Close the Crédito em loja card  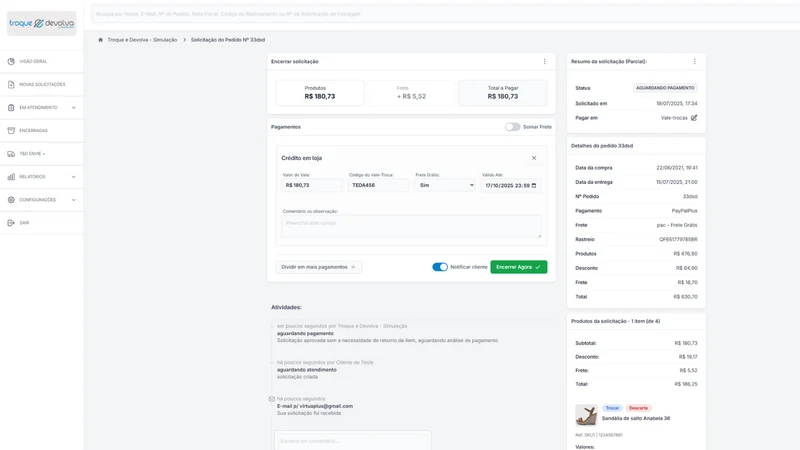(534, 158)
